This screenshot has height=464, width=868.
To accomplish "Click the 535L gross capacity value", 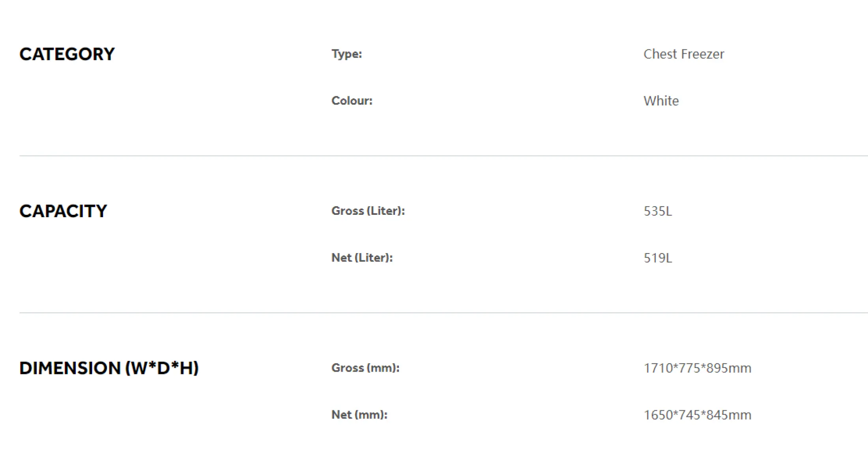I will point(658,211).
